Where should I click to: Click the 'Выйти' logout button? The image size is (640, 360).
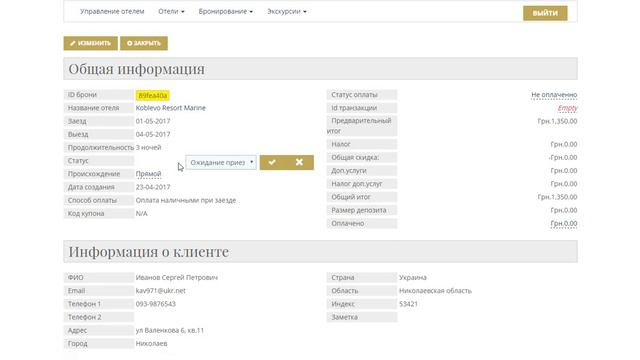pyautogui.click(x=545, y=13)
